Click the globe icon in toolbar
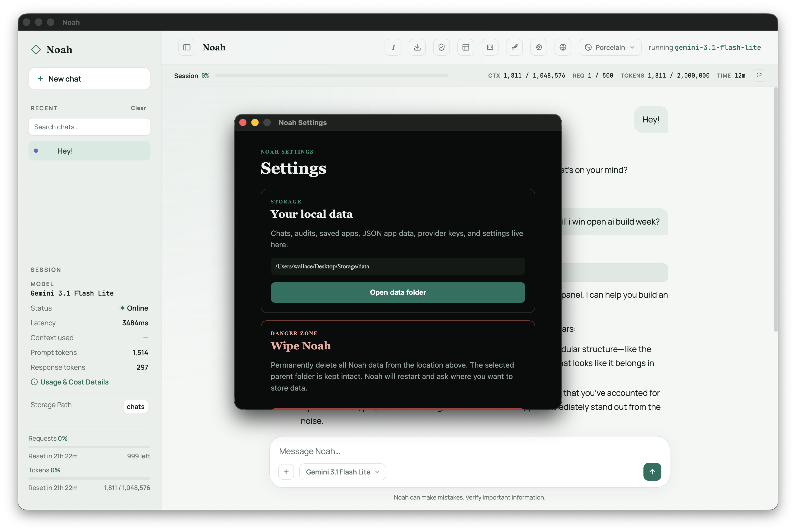The width and height of the screenshot is (796, 532). (563, 47)
